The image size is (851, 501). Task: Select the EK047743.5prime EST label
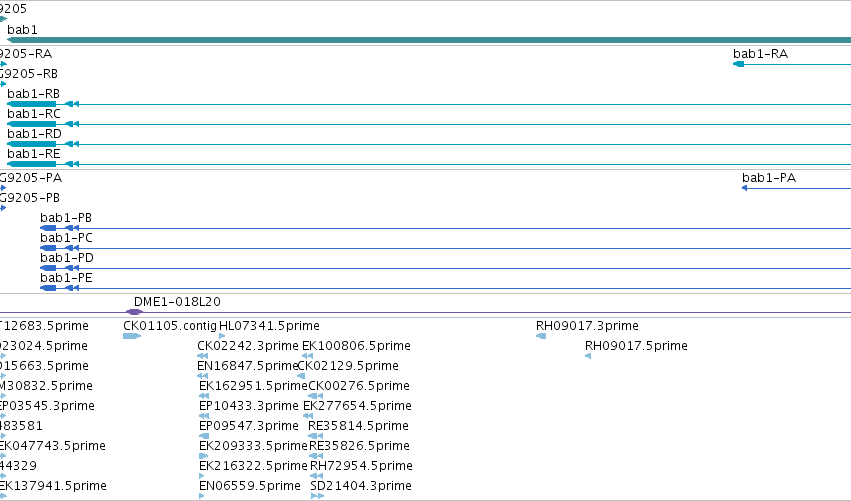click(53, 447)
